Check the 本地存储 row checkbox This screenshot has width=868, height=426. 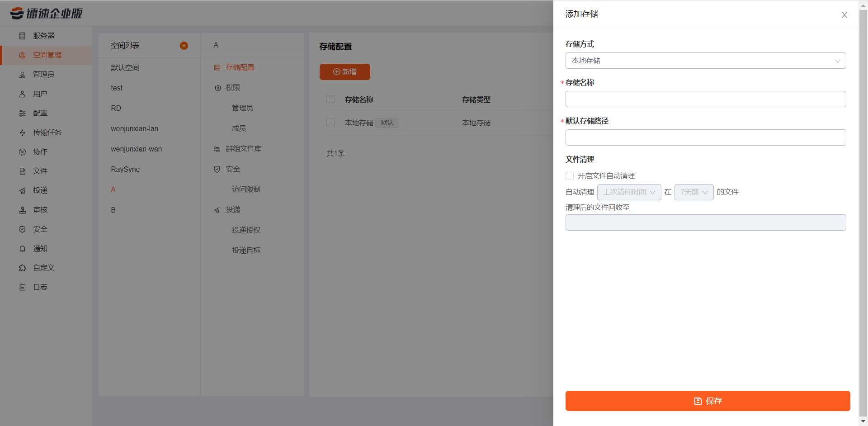click(330, 122)
